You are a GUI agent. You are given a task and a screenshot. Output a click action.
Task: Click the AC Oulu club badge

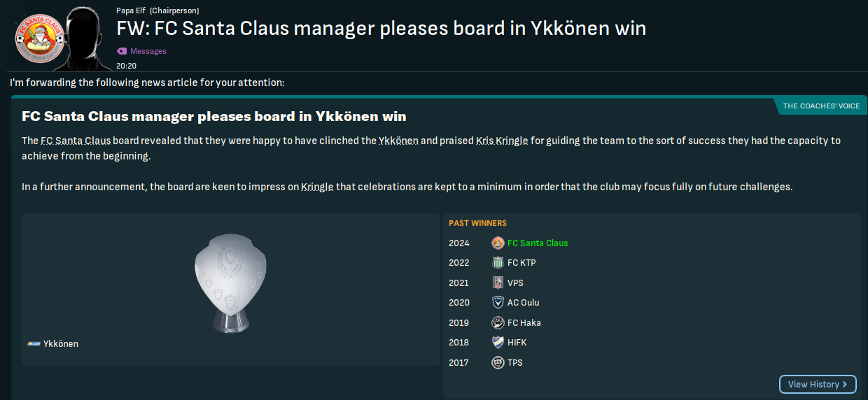pyautogui.click(x=498, y=303)
